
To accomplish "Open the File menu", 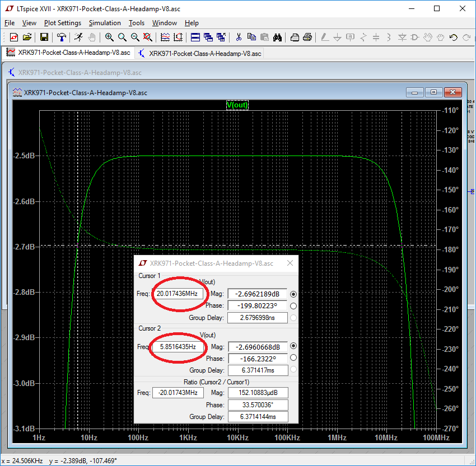I will pyautogui.click(x=10, y=23).
